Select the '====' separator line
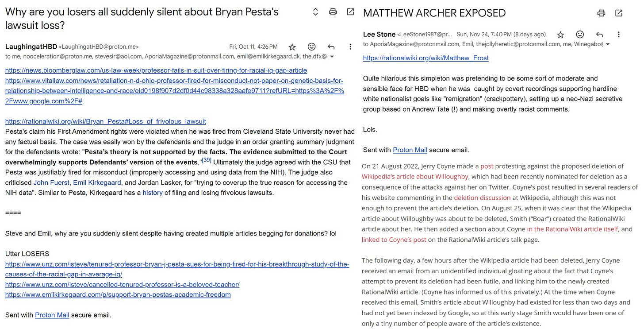Screen dimensions: 644x329 [13, 213]
